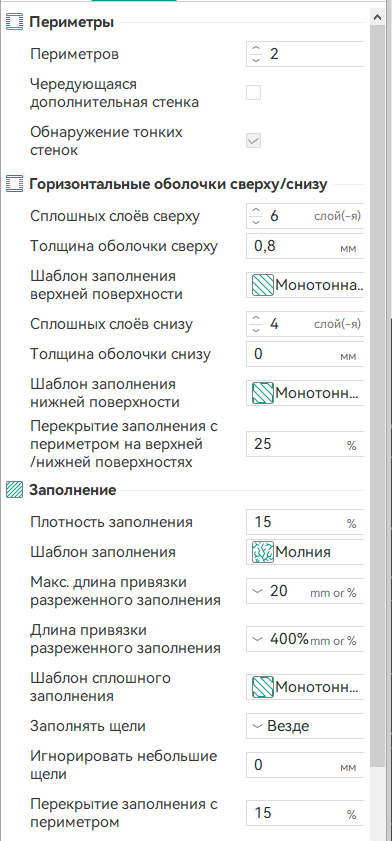Click the Заполнение section hatched icon
Image resolution: width=392 pixels, height=841 pixels.
click(x=14, y=490)
